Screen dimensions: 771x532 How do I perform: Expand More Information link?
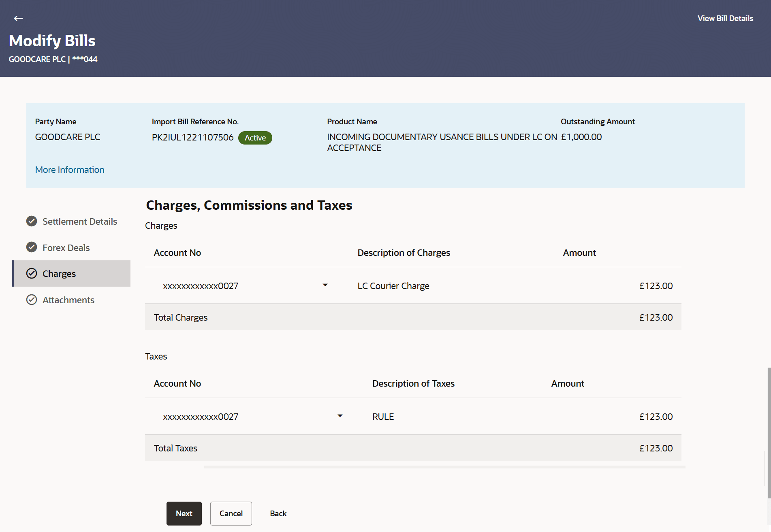pos(69,169)
